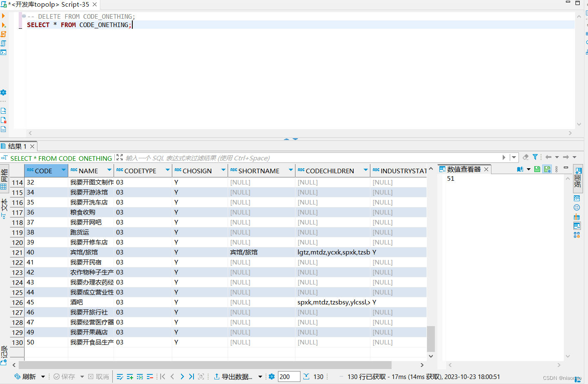Open custom filters funnel icon
The width and height of the screenshot is (588, 384).
[x=535, y=157]
